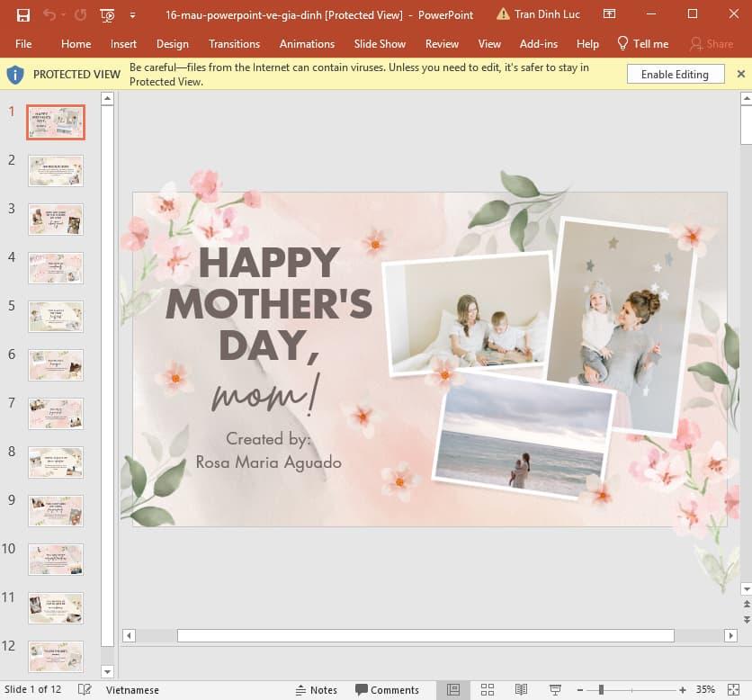Select slide 5 thumbnail in the sidebar
752x700 pixels.
pos(56,316)
